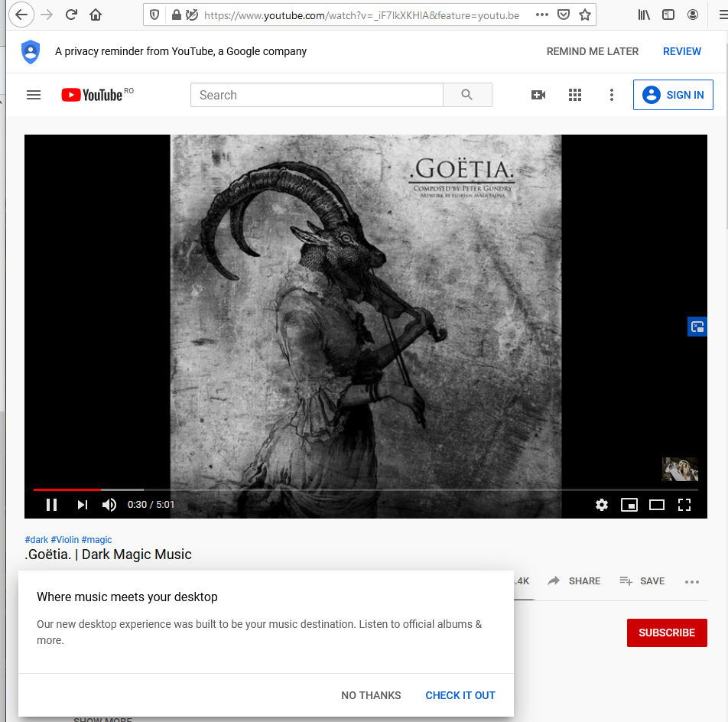This screenshot has width=728, height=722.
Task: Open more video actions with three dots
Action: [x=692, y=581]
